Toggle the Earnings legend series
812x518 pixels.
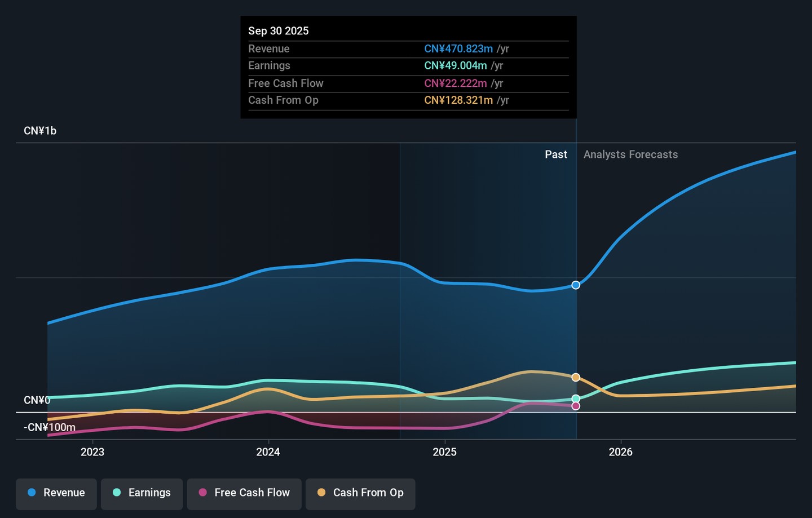click(x=142, y=494)
